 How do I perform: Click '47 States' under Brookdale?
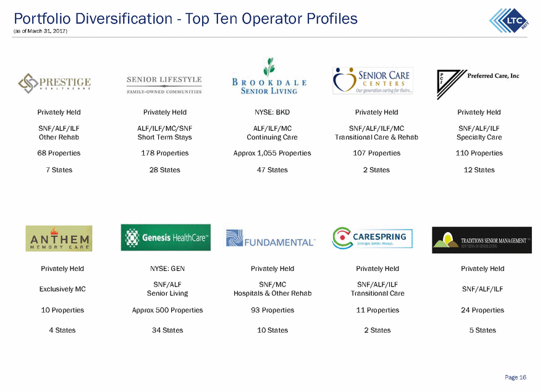pyautogui.click(x=272, y=170)
